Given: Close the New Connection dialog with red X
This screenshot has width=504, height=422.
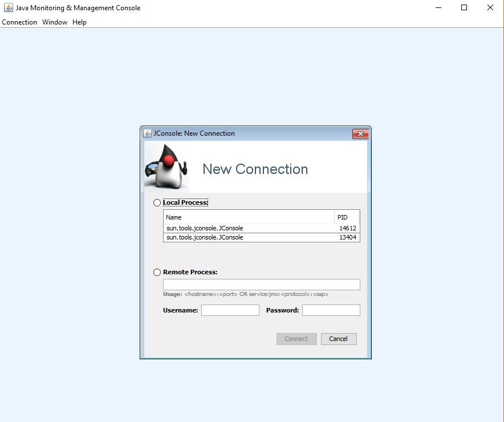Looking at the screenshot, I should (360, 133).
